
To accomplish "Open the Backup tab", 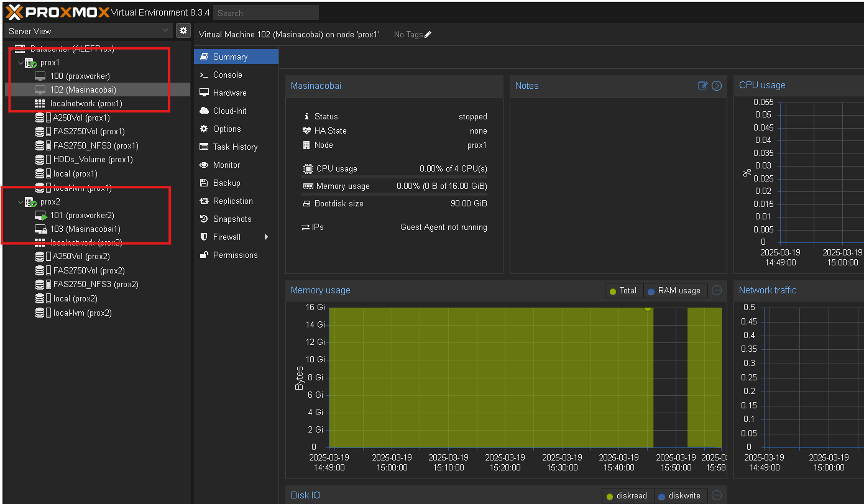I will [x=236, y=183].
